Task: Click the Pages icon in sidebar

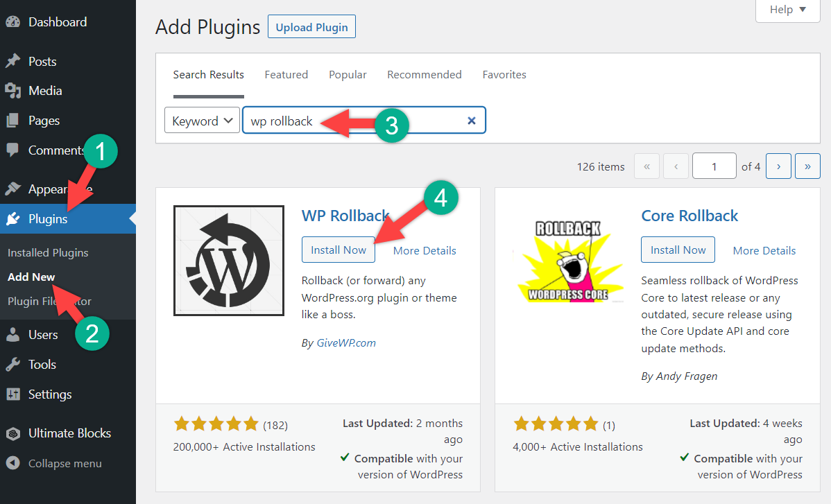Action: pos(12,121)
